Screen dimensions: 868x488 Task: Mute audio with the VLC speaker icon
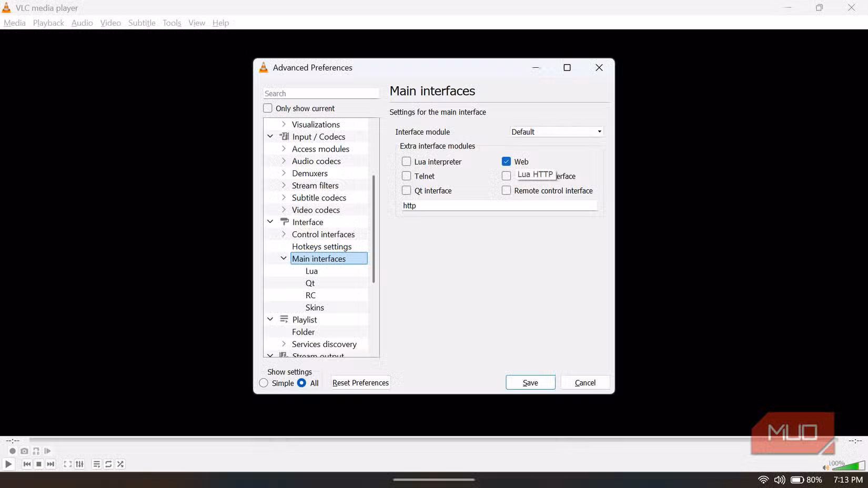click(825, 467)
